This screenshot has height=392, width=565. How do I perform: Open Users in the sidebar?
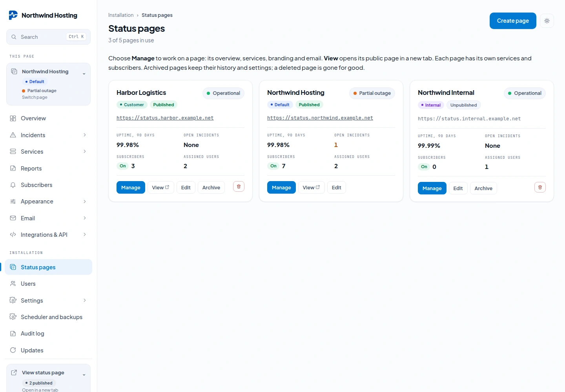point(48,284)
